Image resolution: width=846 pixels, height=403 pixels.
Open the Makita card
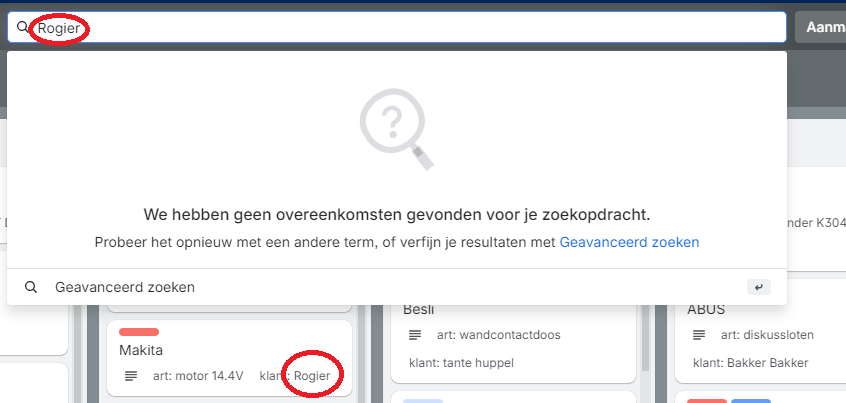(229, 358)
